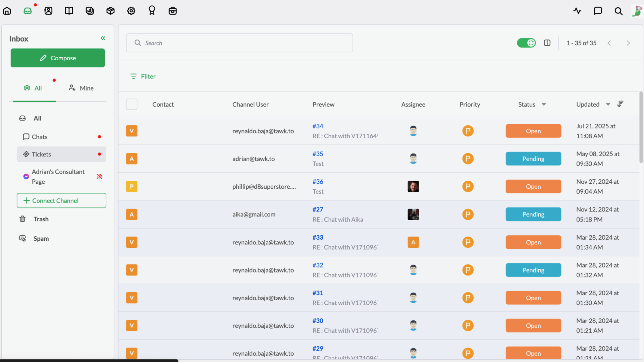The width and height of the screenshot is (644, 362).
Task: Click the Compose button
Action: (x=58, y=58)
